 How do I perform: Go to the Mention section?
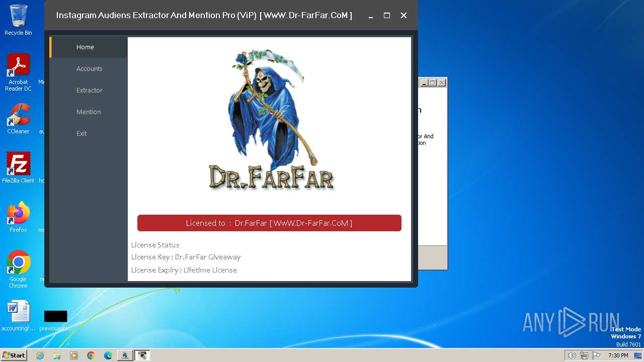click(89, 112)
